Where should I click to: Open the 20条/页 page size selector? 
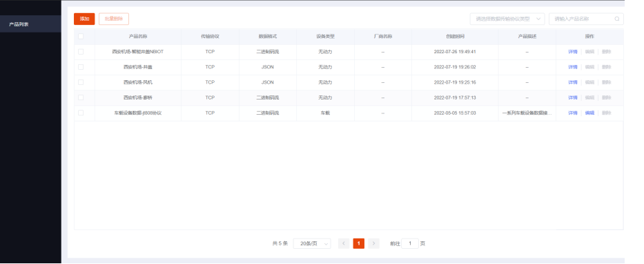[312, 243]
